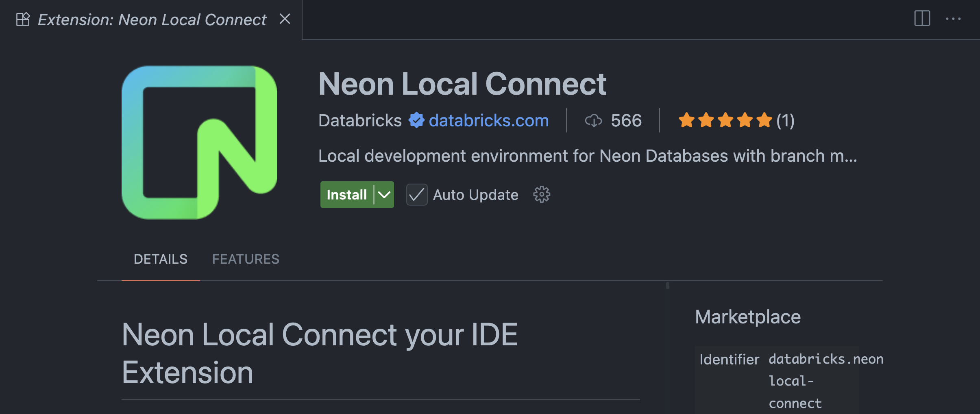Click the sash handle beside the Marketplace panel
The image size is (980, 414).
coord(667,286)
